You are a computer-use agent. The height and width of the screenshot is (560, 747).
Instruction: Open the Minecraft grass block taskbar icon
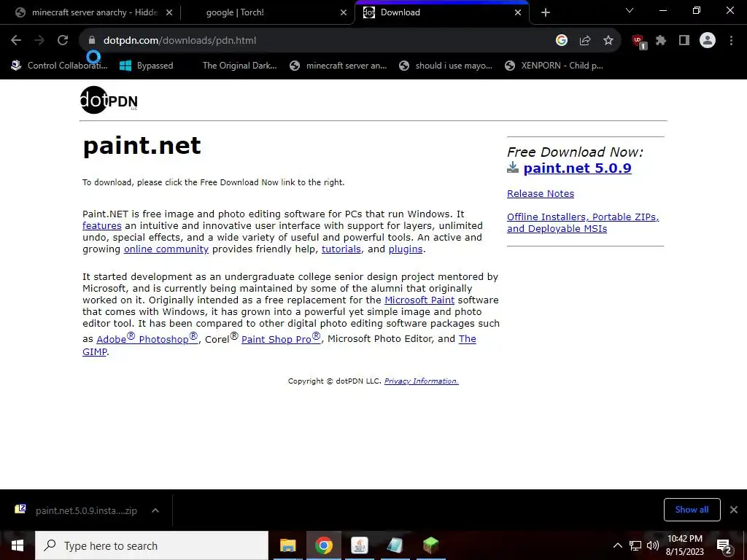click(430, 545)
